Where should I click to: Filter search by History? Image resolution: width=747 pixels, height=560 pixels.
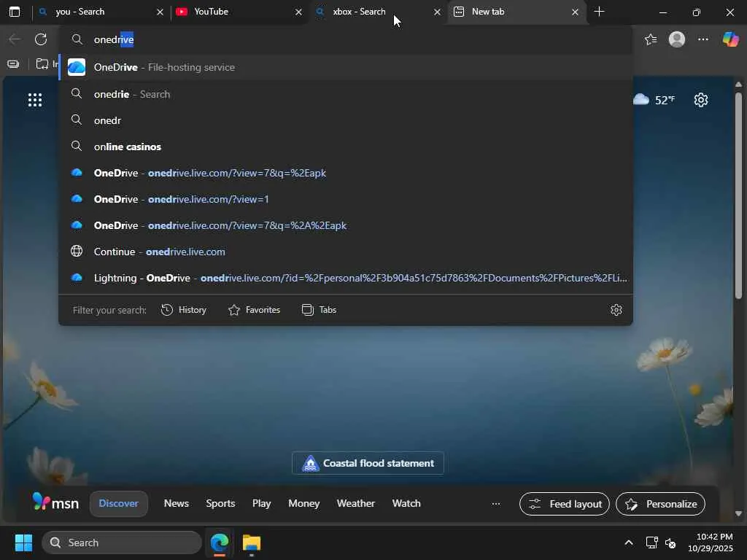tap(184, 310)
